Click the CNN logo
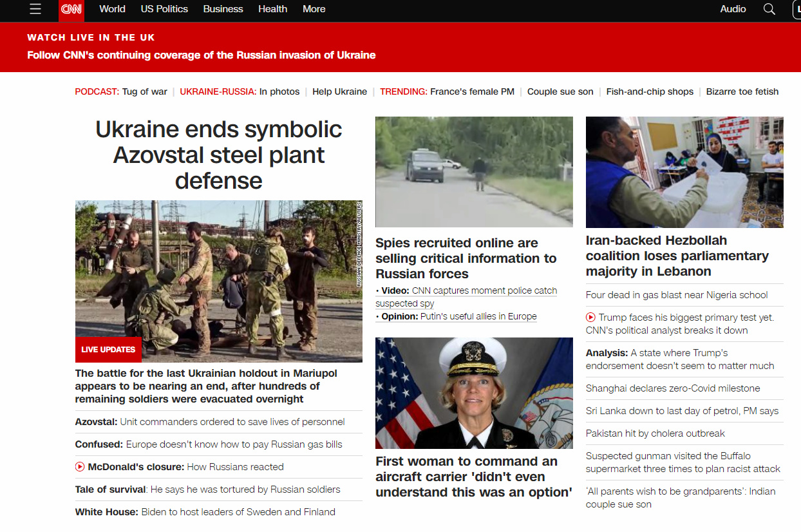Image resolution: width=801 pixels, height=532 pixels. coord(71,10)
